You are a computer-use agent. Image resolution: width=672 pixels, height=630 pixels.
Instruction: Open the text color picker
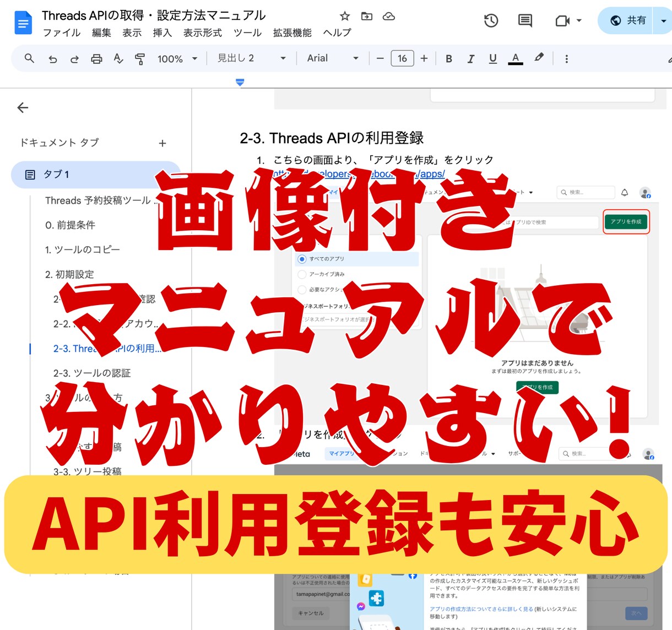pos(516,58)
